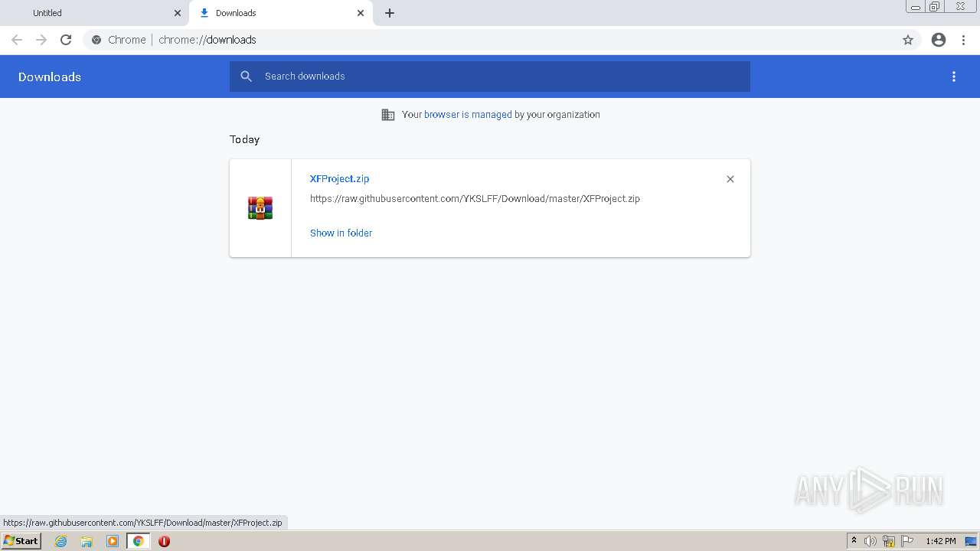
Task: Click the chrome://downloads address text
Action: [x=207, y=40]
